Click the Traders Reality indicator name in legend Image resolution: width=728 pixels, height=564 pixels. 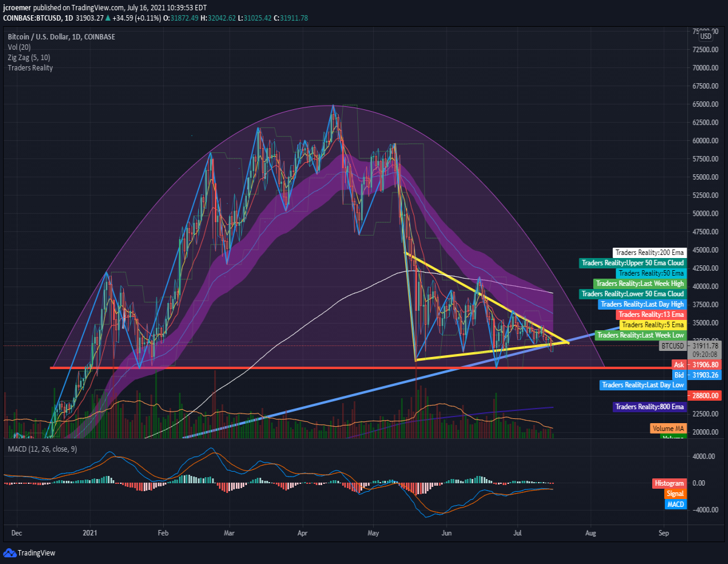[30, 68]
